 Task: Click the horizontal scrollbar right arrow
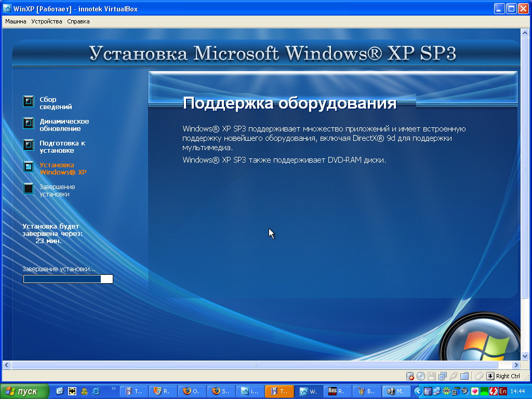516,365
